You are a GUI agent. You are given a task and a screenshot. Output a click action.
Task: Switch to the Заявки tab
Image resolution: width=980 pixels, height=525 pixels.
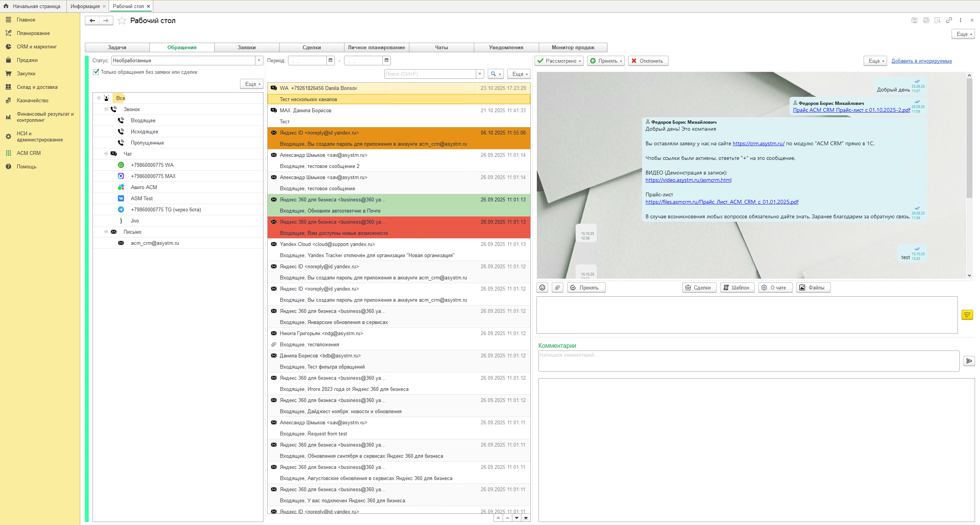(247, 47)
